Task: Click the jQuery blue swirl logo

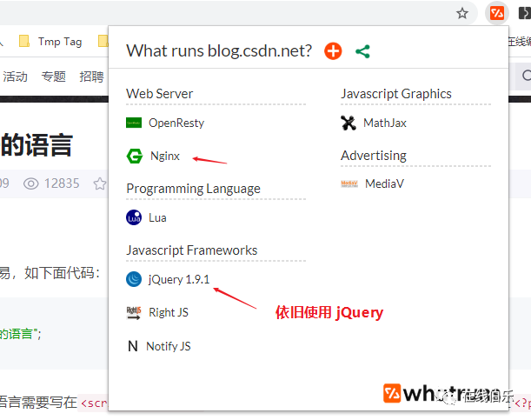Action: 134,279
